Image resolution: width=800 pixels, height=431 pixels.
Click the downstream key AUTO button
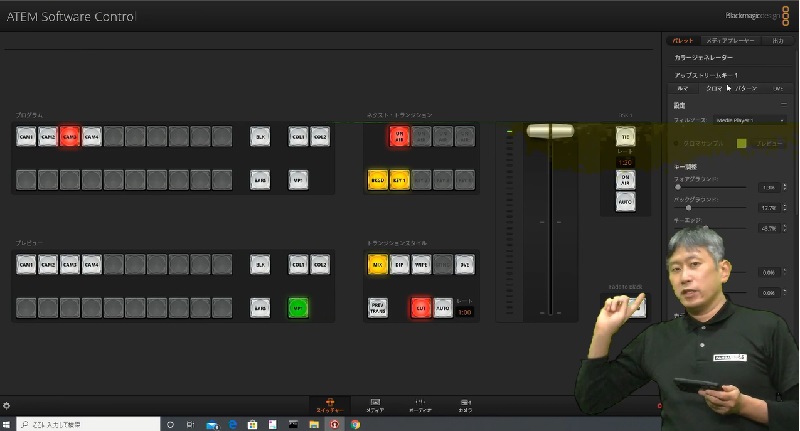[x=626, y=202]
